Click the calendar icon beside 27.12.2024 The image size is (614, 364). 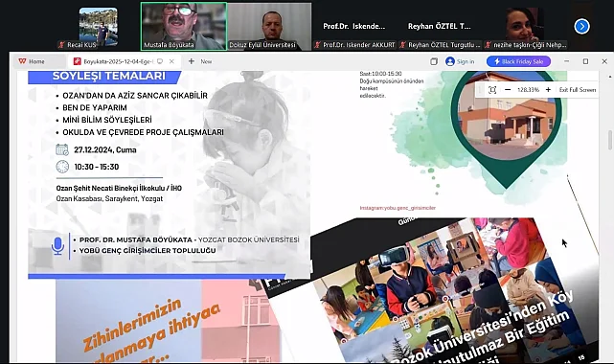tap(62, 149)
